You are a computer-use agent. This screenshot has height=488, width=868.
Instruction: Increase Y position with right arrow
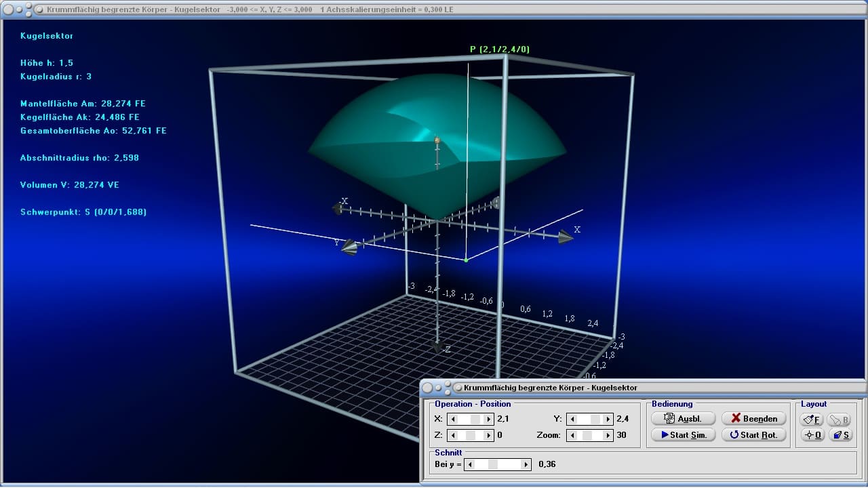tap(608, 419)
